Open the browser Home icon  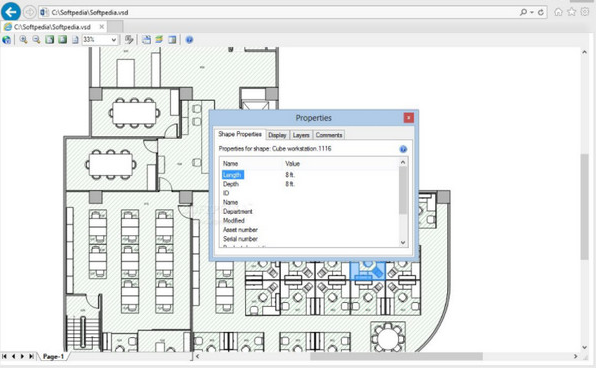558,12
